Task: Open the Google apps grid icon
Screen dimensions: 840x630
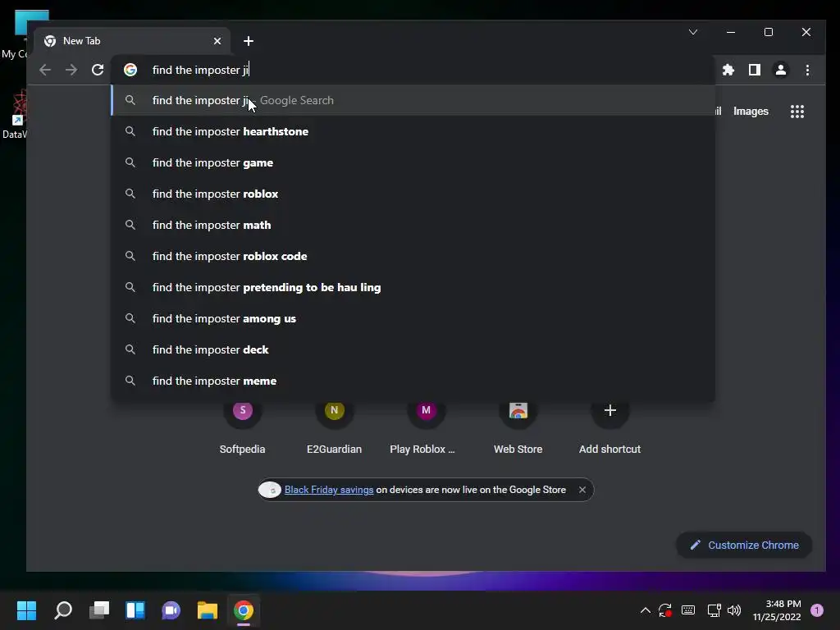Action: 797,112
